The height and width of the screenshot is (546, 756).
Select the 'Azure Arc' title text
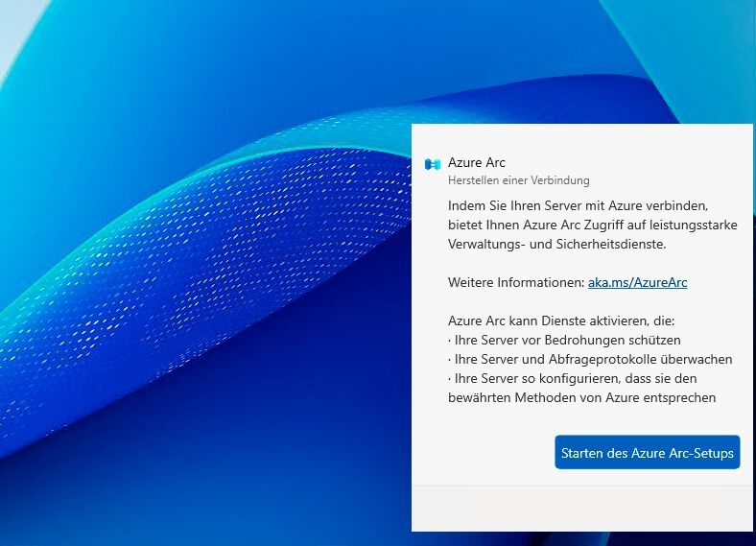477,162
